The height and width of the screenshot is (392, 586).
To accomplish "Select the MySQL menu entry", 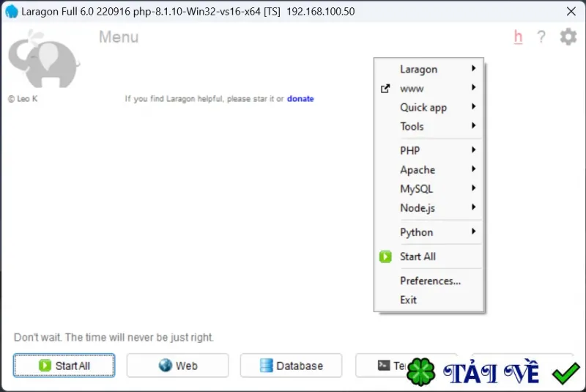I will [429, 189].
